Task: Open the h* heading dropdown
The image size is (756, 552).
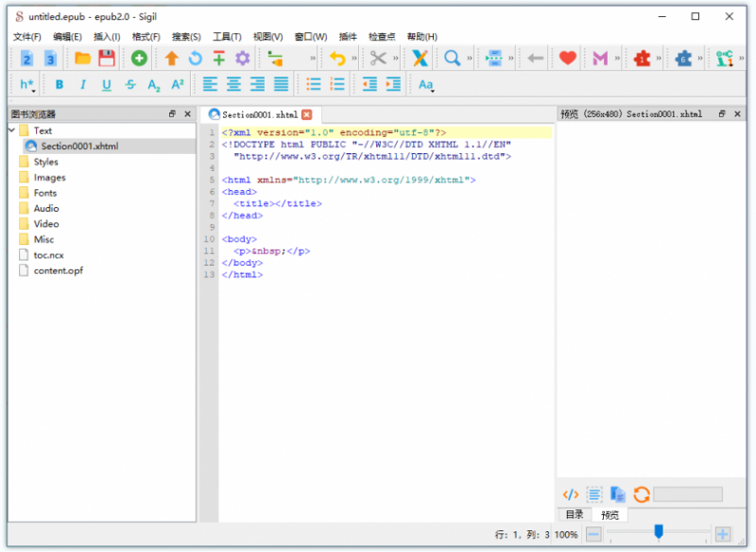Action: 27,85
